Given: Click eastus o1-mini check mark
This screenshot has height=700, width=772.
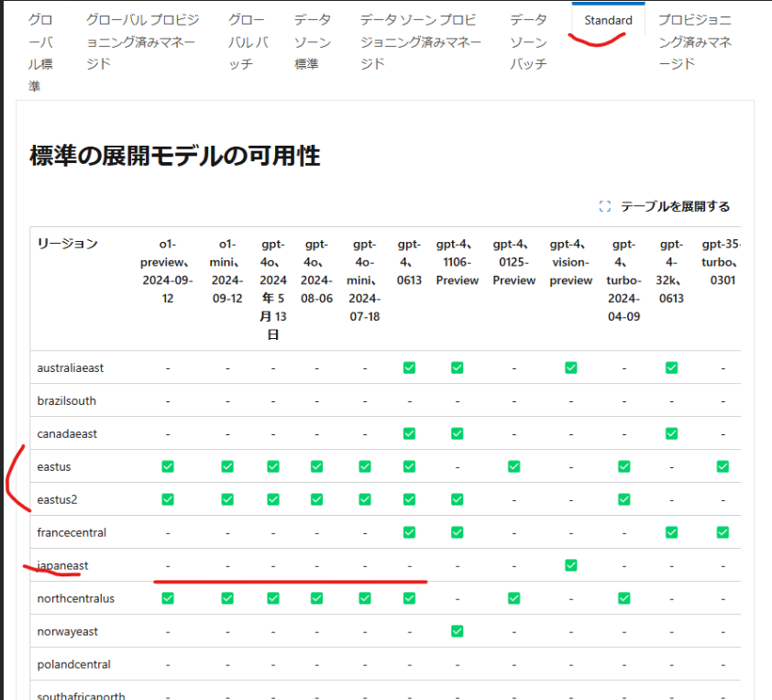Looking at the screenshot, I should tap(227, 466).
